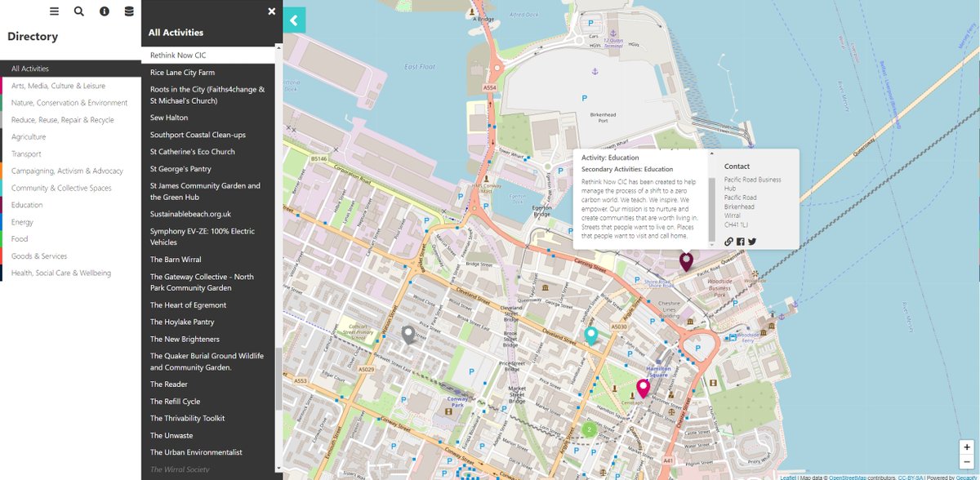Zoom out using the map minus icon
Screen dimensions: 980x480
[967, 462]
